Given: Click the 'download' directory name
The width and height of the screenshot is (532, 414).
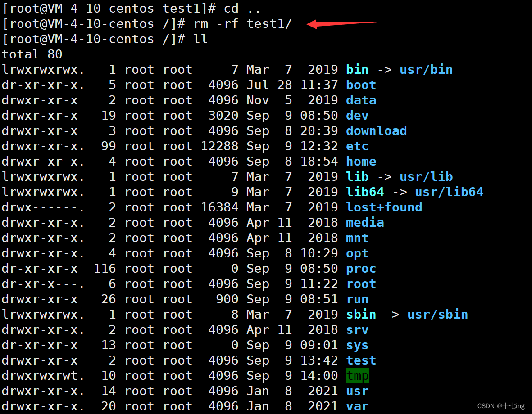Looking at the screenshot, I should tap(376, 131).
